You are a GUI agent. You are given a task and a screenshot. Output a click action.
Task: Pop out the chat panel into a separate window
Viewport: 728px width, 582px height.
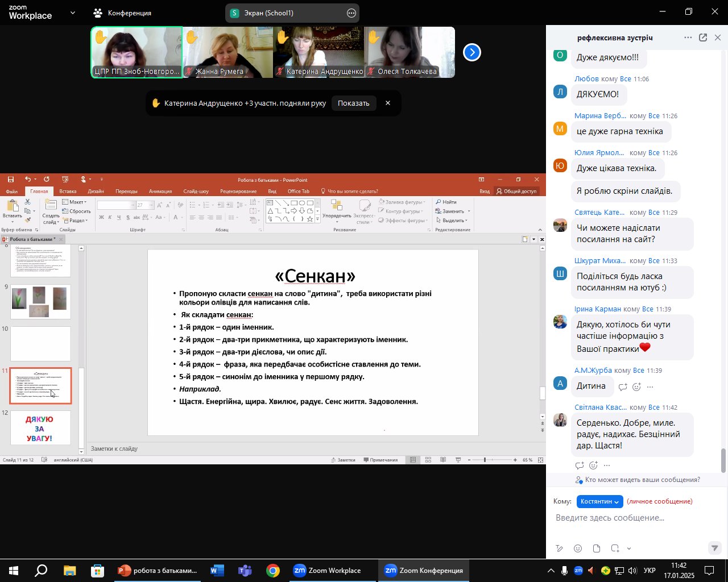click(x=703, y=38)
